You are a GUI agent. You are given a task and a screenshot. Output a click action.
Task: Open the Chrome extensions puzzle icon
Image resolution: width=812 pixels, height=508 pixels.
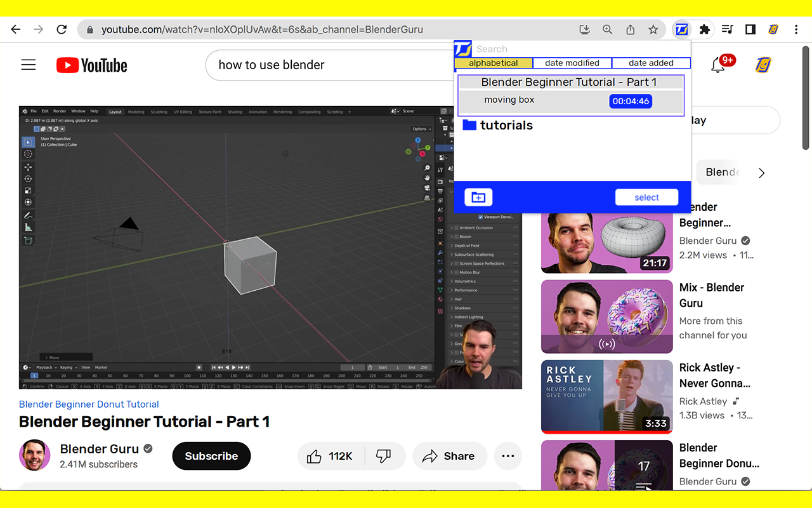click(704, 29)
